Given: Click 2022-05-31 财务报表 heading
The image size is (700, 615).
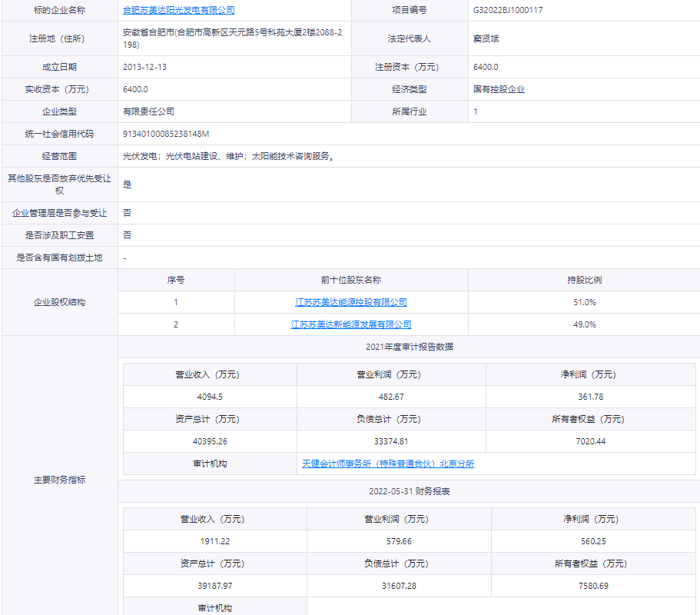Looking at the screenshot, I should pyautogui.click(x=410, y=492).
